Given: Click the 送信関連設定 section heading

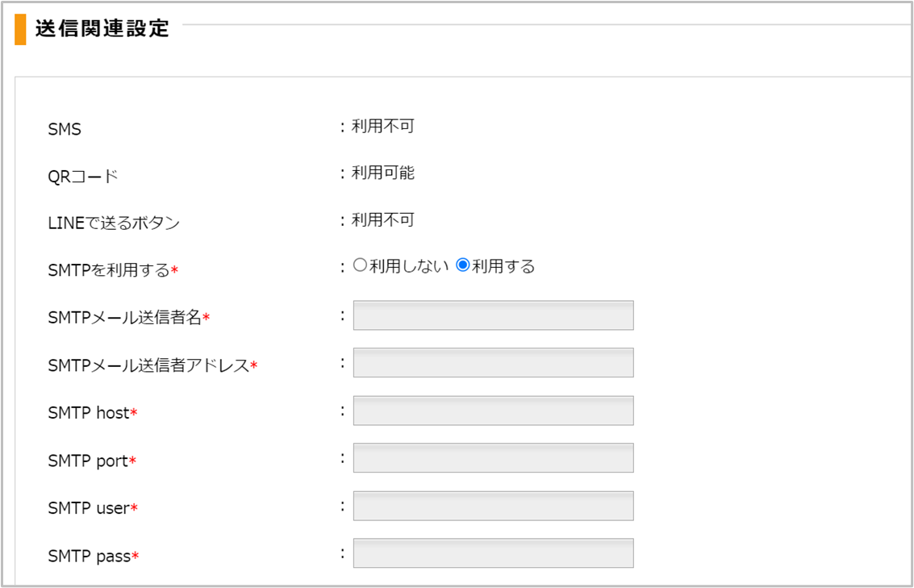Looking at the screenshot, I should [102, 28].
